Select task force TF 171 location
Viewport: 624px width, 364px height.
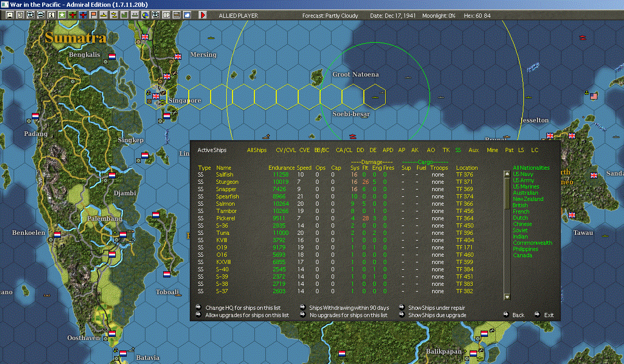(x=464, y=247)
